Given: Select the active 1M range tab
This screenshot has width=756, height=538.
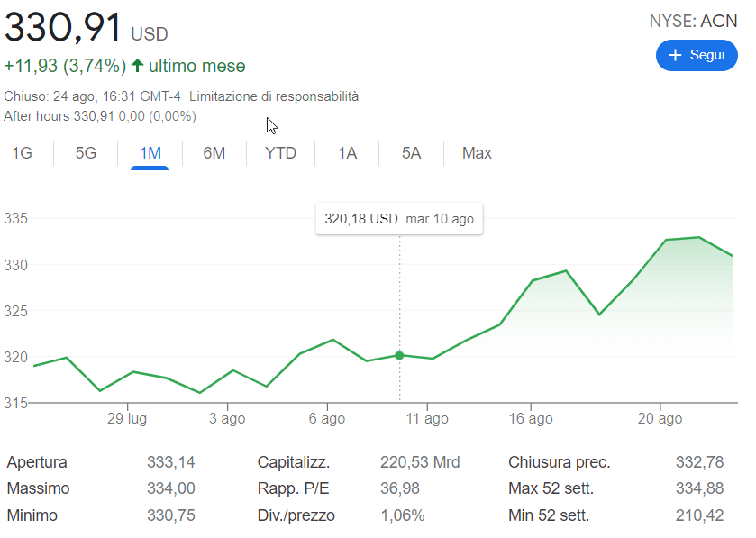Looking at the screenshot, I should (x=150, y=153).
